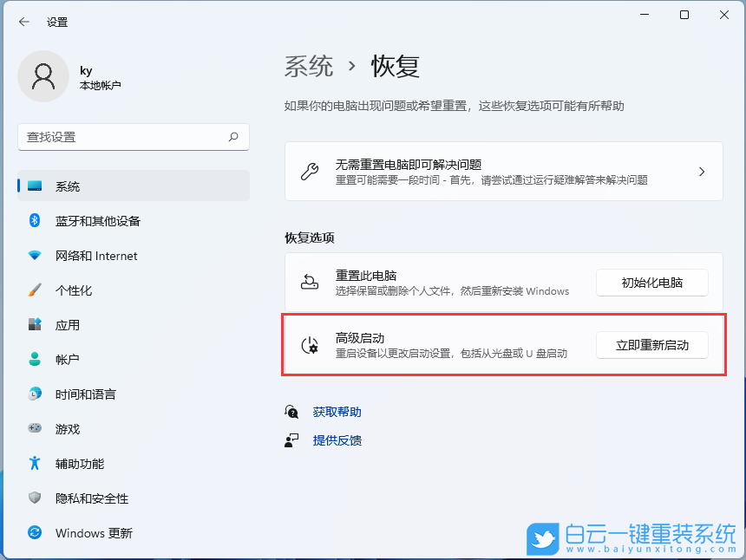Select the Personalization brush icon

pyautogui.click(x=34, y=290)
